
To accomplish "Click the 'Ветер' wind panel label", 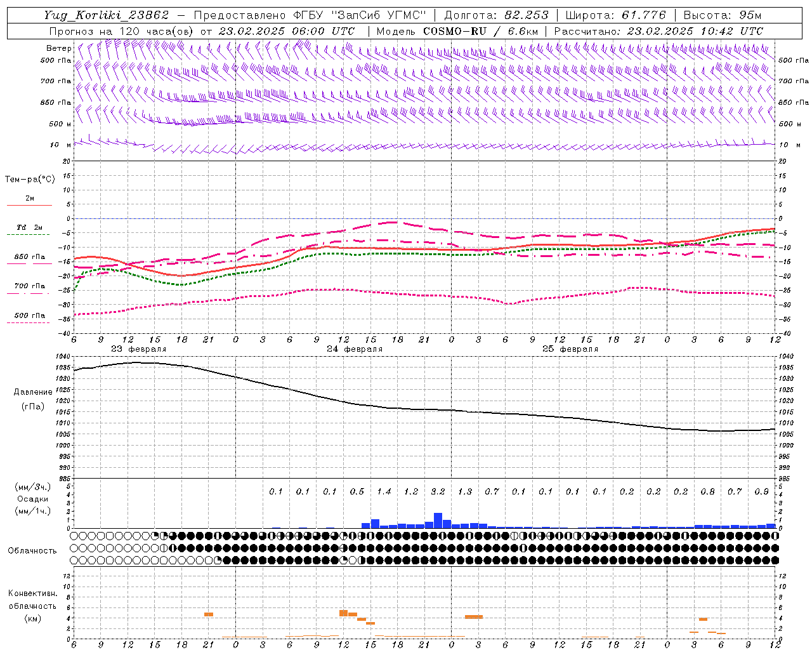I will [58, 48].
